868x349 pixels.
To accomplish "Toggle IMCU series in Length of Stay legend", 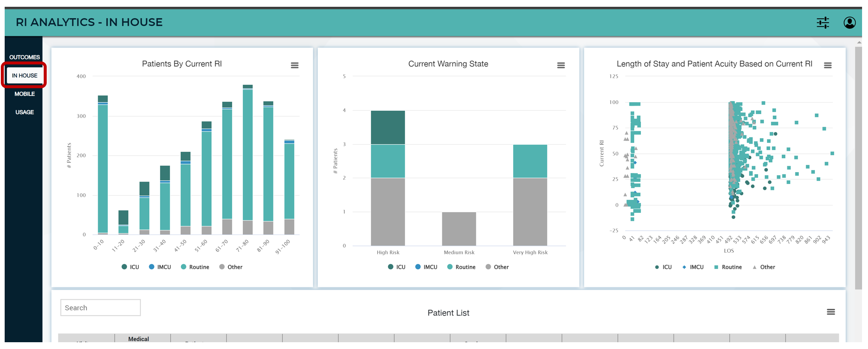I will [693, 267].
